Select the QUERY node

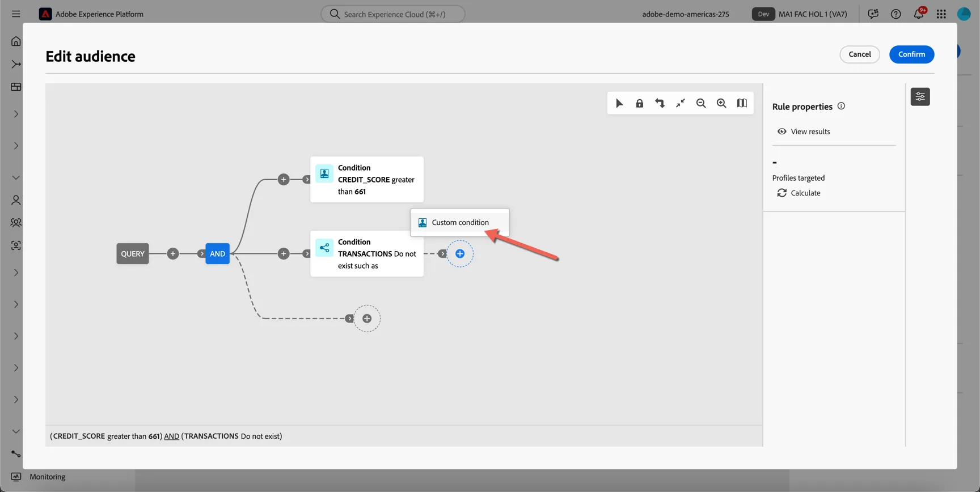(133, 254)
